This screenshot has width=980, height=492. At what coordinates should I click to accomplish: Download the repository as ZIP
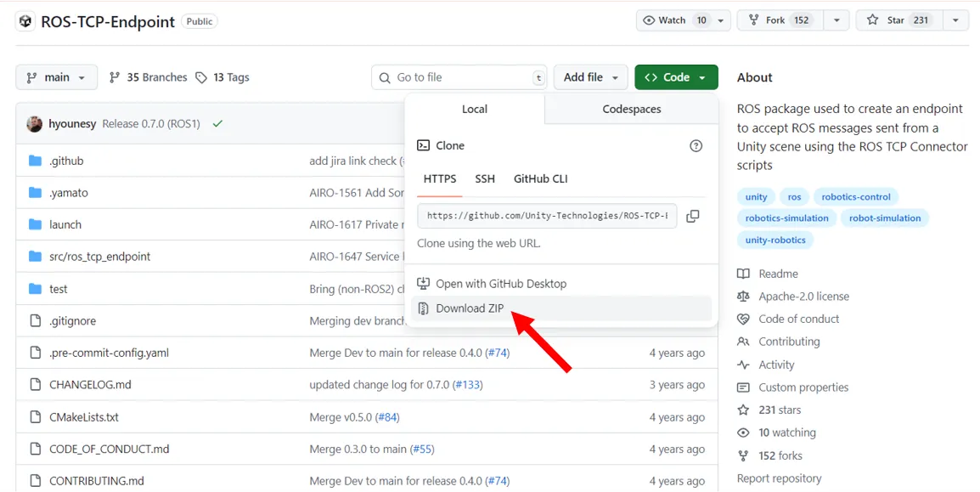(470, 308)
